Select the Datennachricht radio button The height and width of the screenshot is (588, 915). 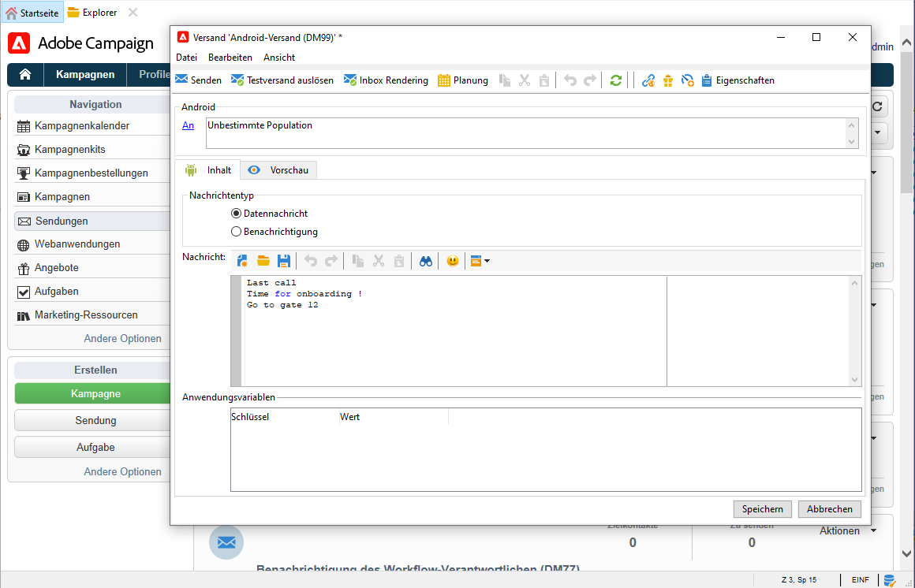tap(237, 214)
